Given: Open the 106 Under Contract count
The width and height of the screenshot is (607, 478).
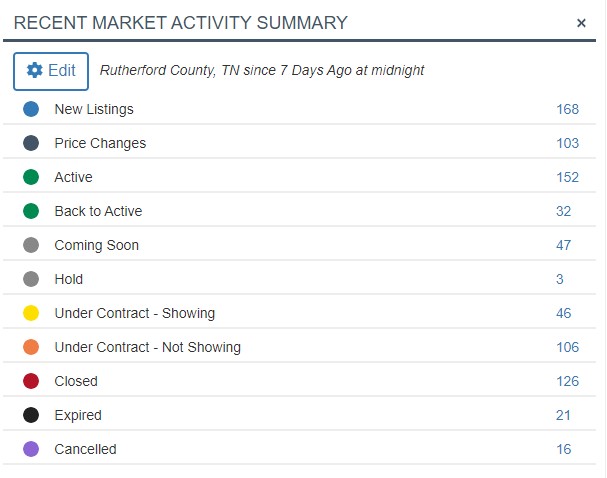Looking at the screenshot, I should 568,347.
